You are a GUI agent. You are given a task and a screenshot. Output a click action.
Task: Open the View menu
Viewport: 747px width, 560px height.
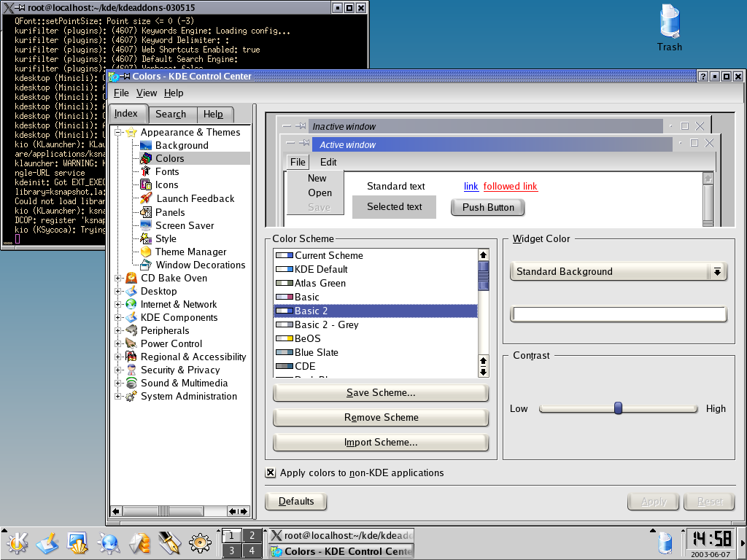pyautogui.click(x=146, y=93)
